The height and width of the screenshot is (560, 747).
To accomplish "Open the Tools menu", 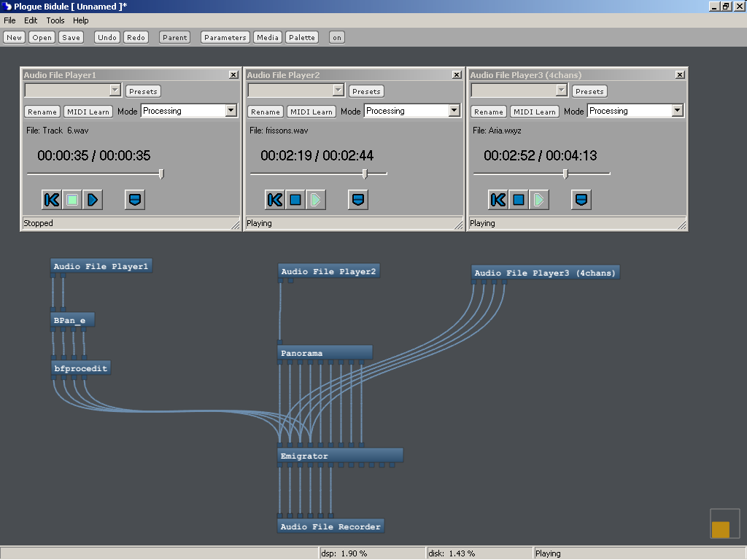I will 55,20.
